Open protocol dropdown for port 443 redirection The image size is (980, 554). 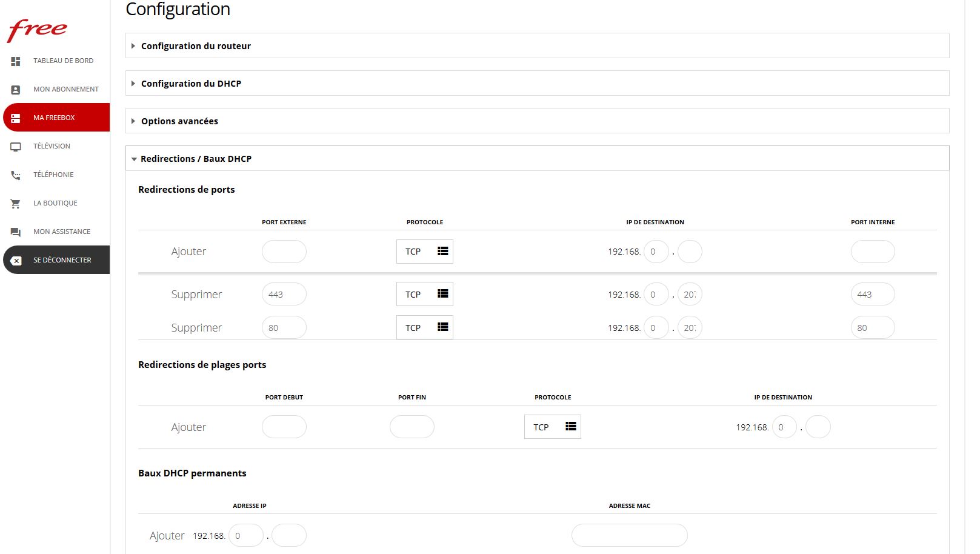424,294
